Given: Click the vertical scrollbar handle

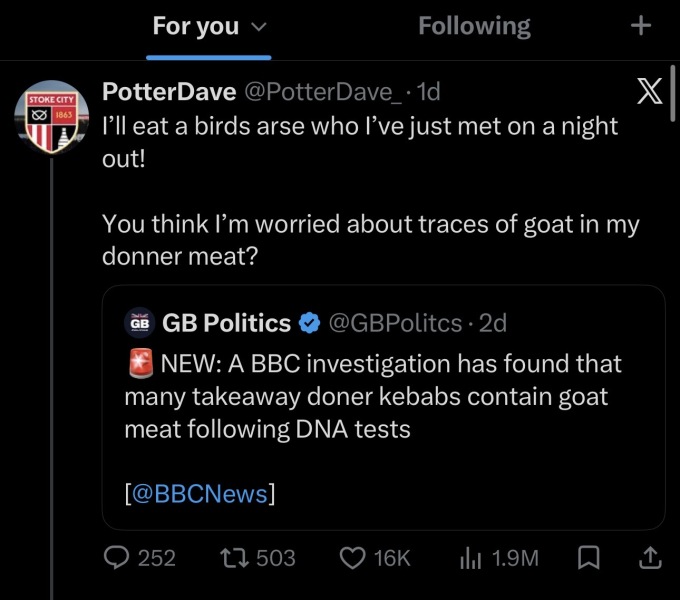Looking at the screenshot, I should pyautogui.click(x=672, y=93).
